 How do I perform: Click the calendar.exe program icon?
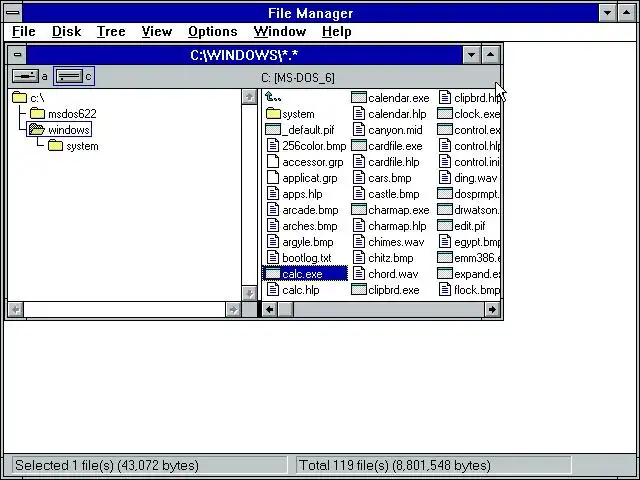[359, 98]
